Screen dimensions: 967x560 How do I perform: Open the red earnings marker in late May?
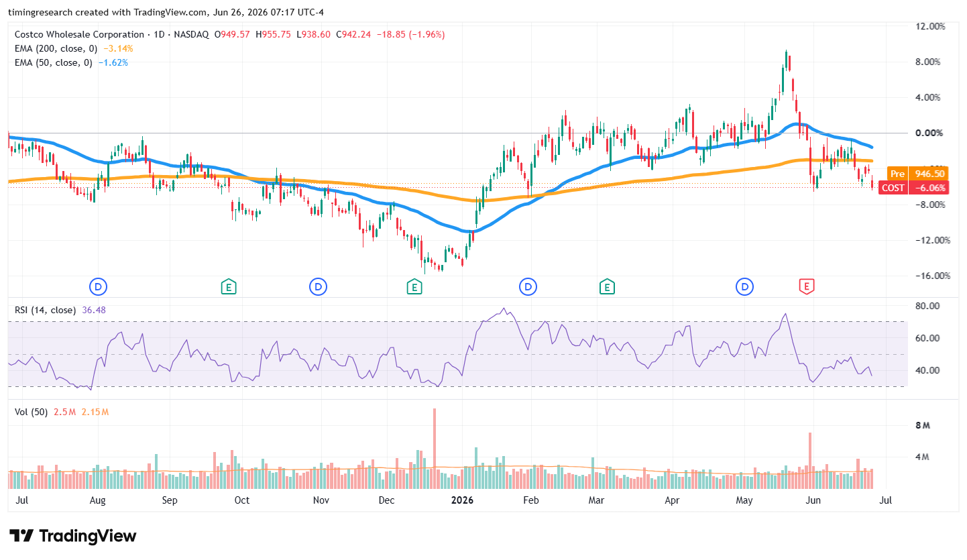tap(806, 287)
